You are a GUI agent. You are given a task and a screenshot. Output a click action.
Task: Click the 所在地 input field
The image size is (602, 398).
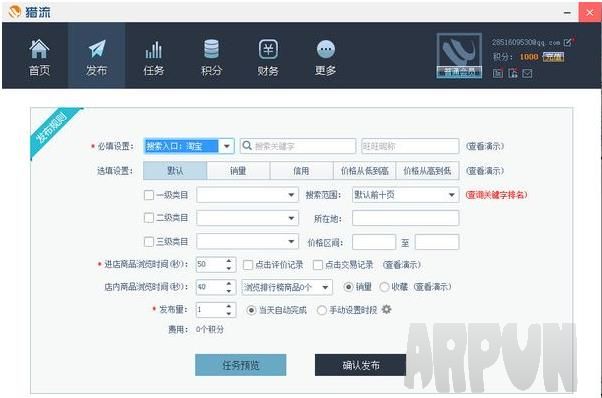click(x=405, y=218)
